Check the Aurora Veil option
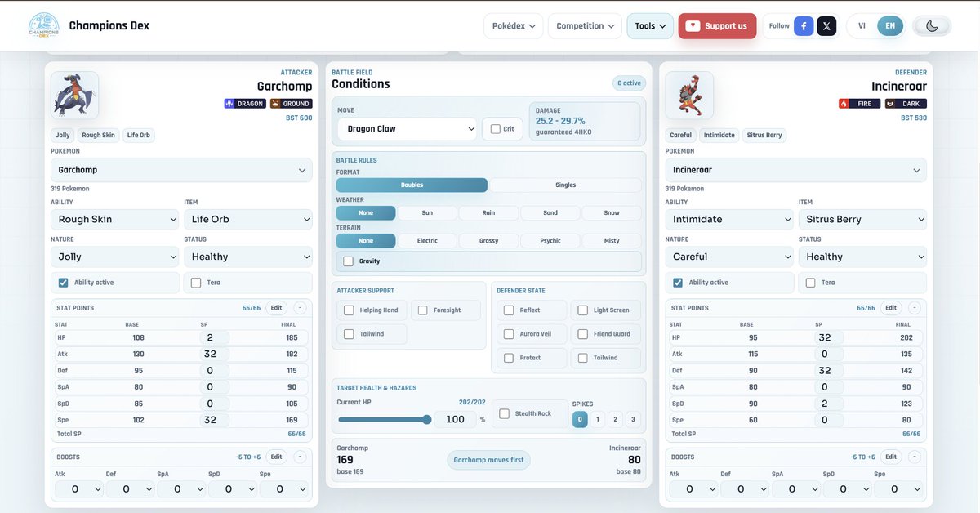The height and width of the screenshot is (513, 980). click(509, 334)
